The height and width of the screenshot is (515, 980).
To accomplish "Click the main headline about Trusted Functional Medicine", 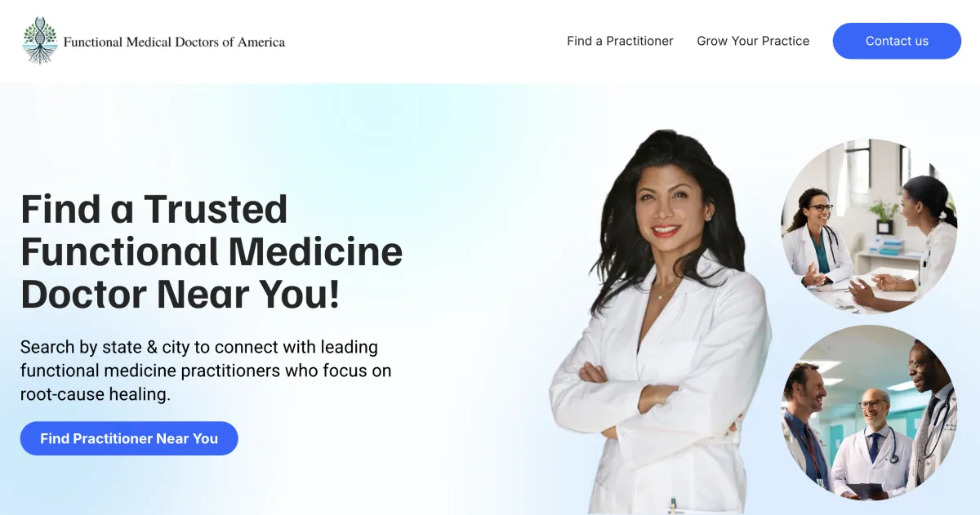I will click(212, 251).
